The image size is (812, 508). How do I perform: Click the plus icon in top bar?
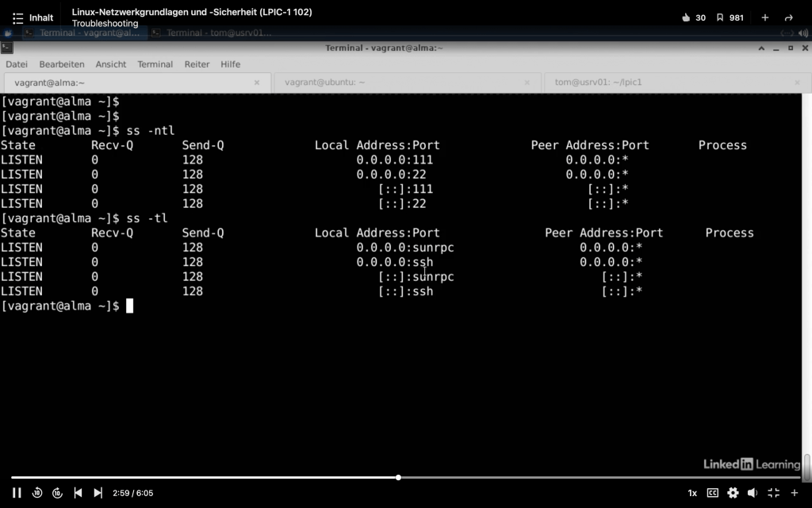[764, 17]
